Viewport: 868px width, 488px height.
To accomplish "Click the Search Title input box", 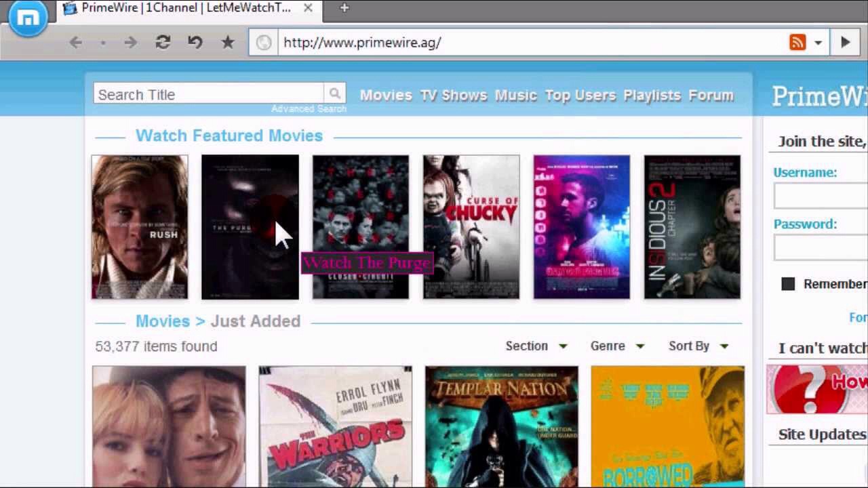I will [x=209, y=94].
